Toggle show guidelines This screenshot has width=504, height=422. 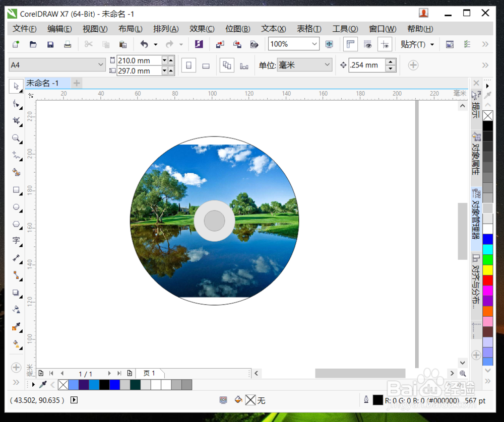coord(385,44)
